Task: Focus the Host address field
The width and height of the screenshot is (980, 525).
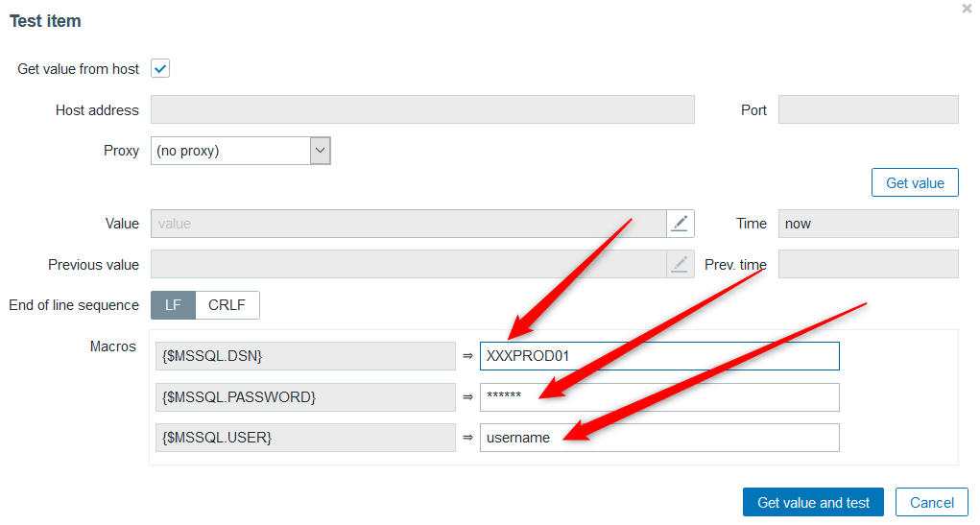Action: tap(422, 110)
